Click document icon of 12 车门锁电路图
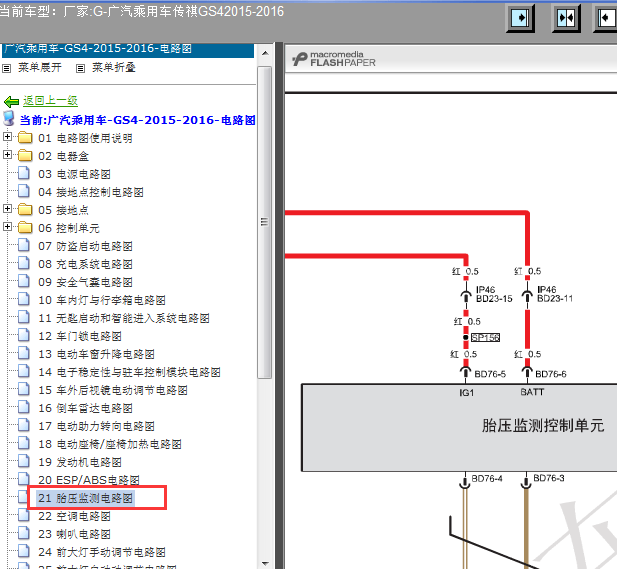617x569 pixels. coord(24,335)
